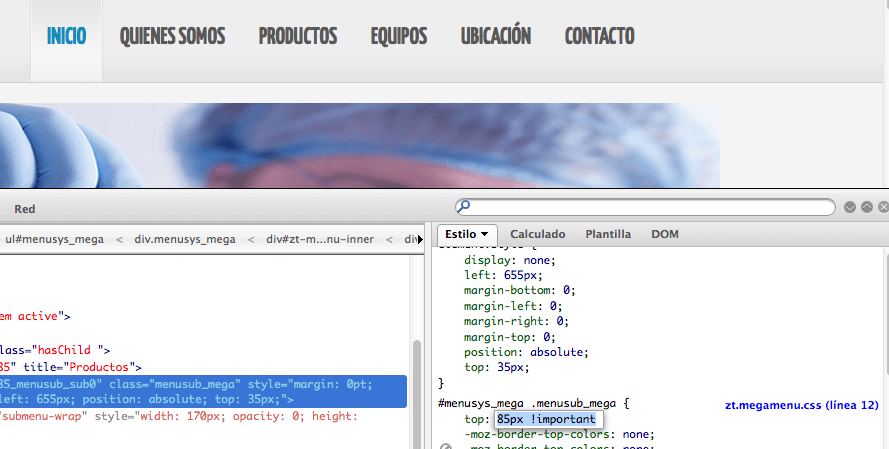Switch to the Calculado side tab
This screenshot has width=889, height=449.
[537, 234]
